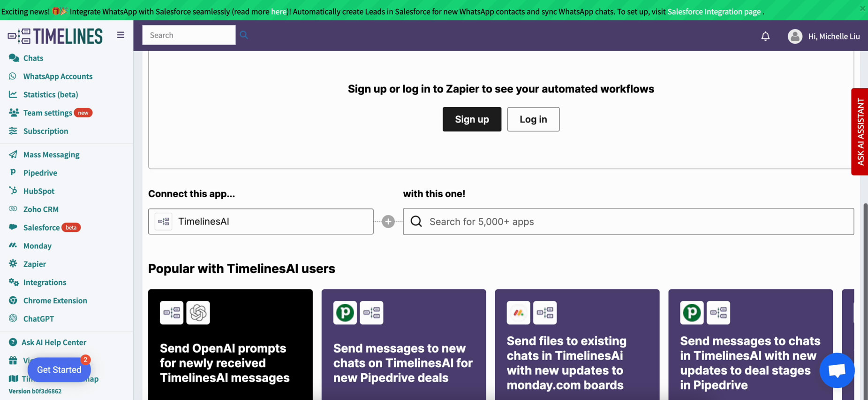Open notifications with the bell icon
This screenshot has height=400, width=868.
(x=765, y=36)
